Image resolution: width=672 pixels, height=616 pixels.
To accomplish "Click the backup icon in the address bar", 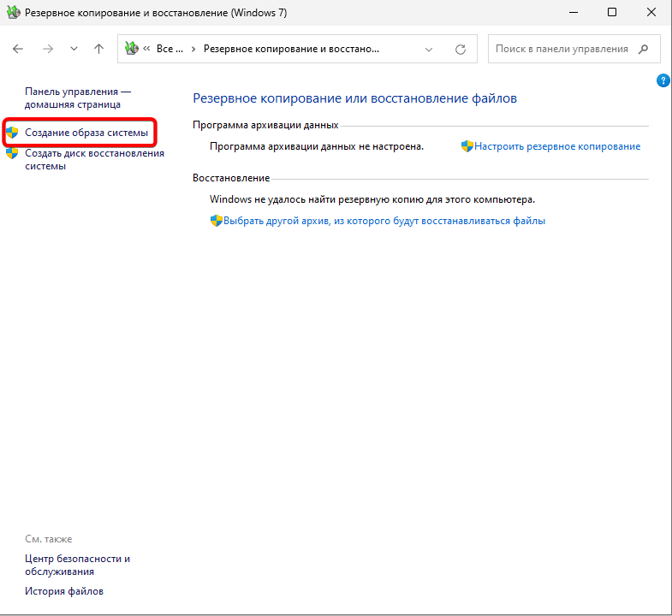I will (132, 49).
